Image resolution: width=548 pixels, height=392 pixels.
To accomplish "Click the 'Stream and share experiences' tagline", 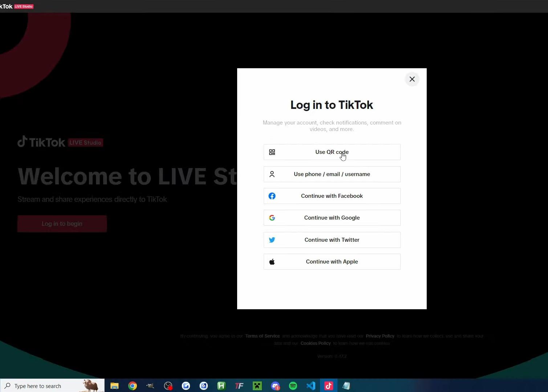I will (92, 199).
